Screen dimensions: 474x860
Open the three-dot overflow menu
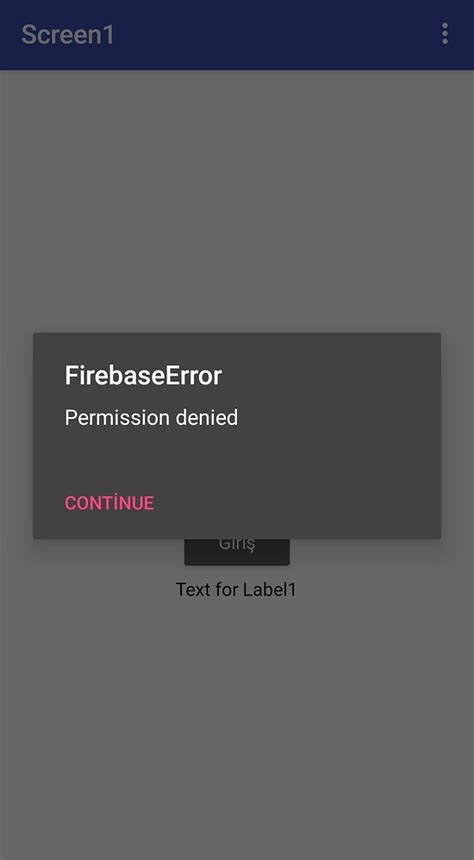tap(444, 34)
